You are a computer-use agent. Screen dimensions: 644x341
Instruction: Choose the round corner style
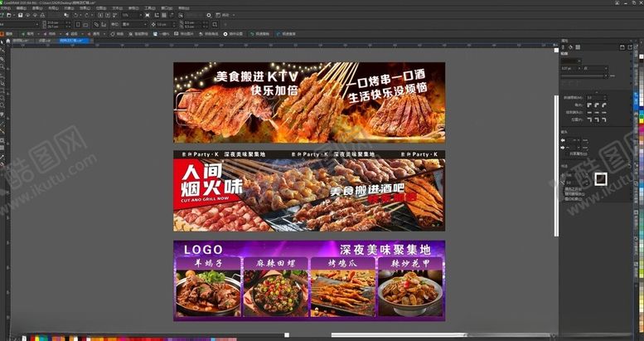tap(597, 105)
